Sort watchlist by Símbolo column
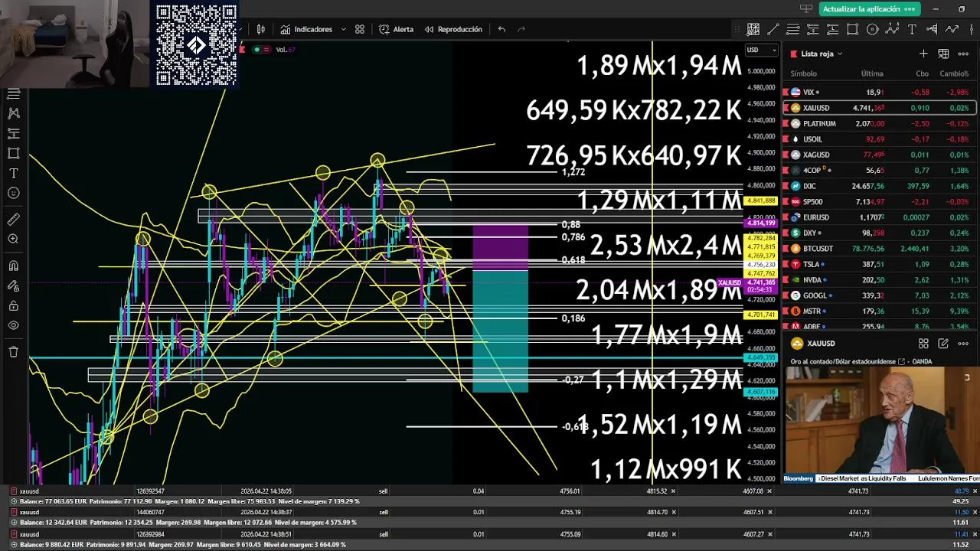Viewport: 980px width, 551px height. [803, 73]
